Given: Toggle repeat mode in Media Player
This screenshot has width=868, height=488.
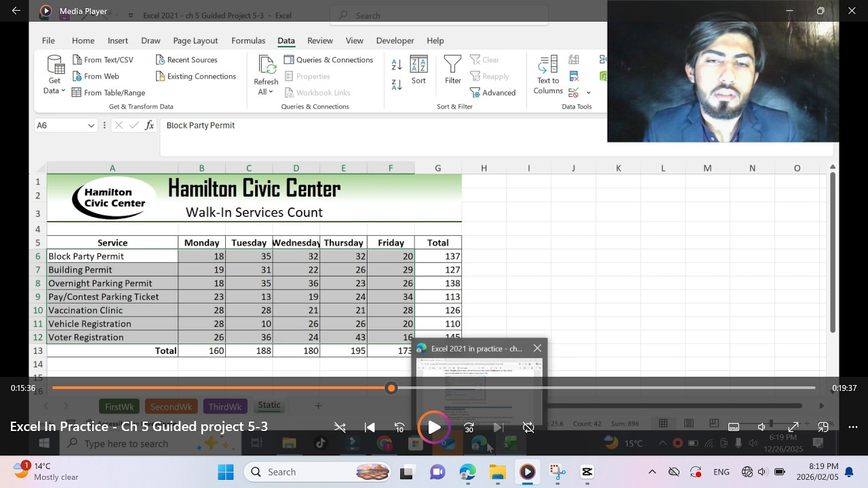Looking at the screenshot, I should 528,428.
